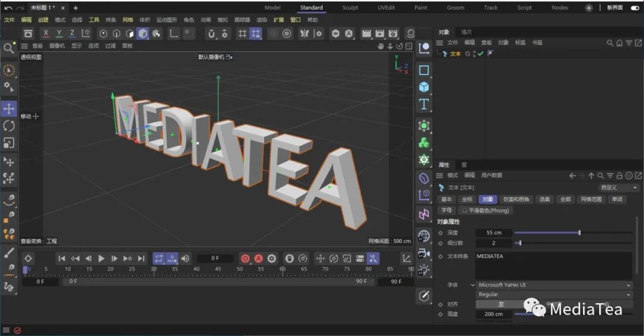Adjust the 深度 depth slider

[574, 233]
